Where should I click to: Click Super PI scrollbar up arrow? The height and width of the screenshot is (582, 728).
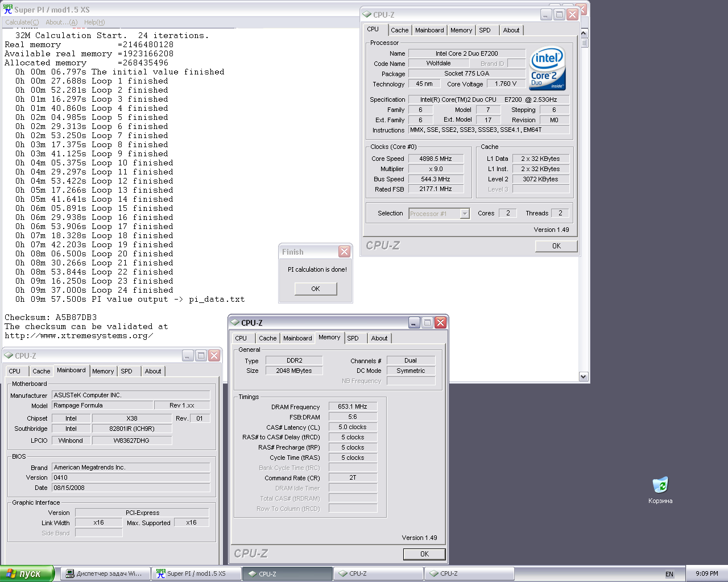[583, 34]
